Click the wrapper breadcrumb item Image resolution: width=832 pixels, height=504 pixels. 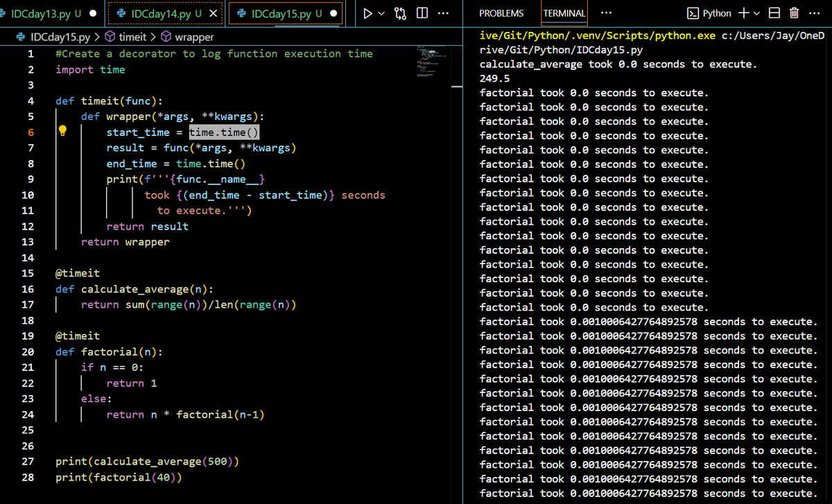point(194,37)
